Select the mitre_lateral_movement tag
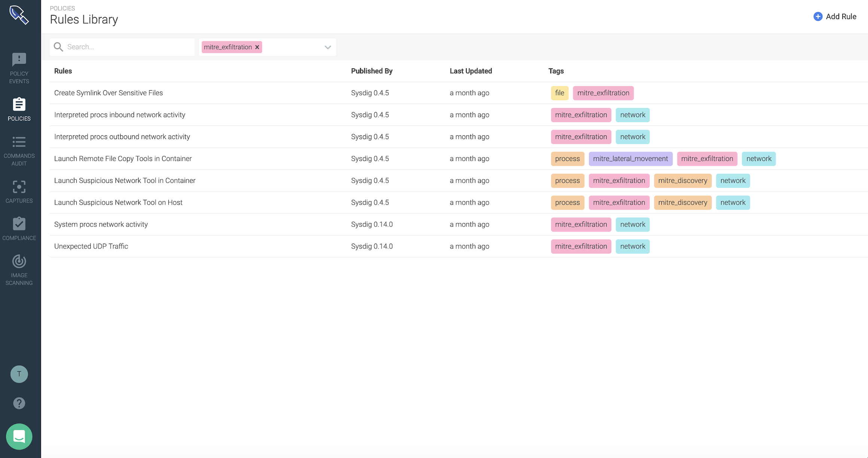 coord(630,159)
